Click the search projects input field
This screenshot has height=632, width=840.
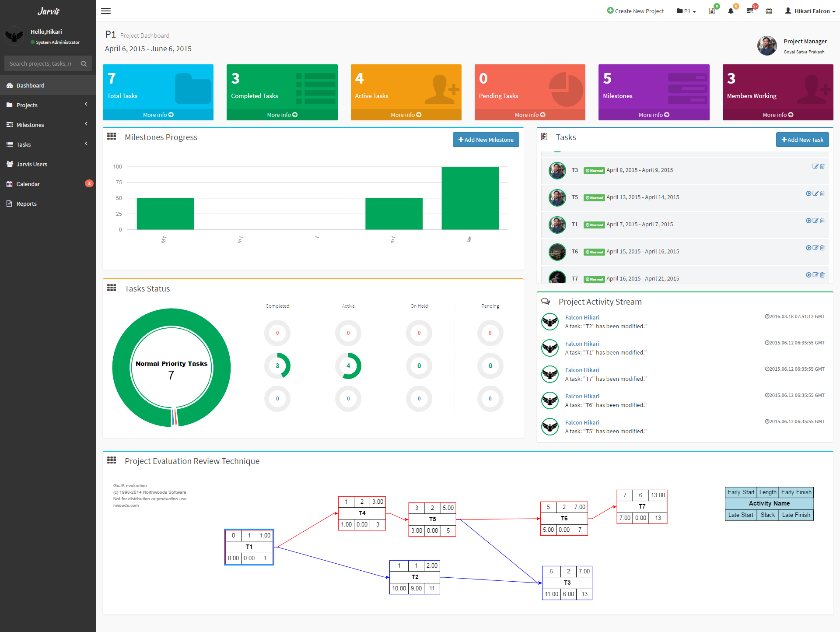[x=40, y=63]
